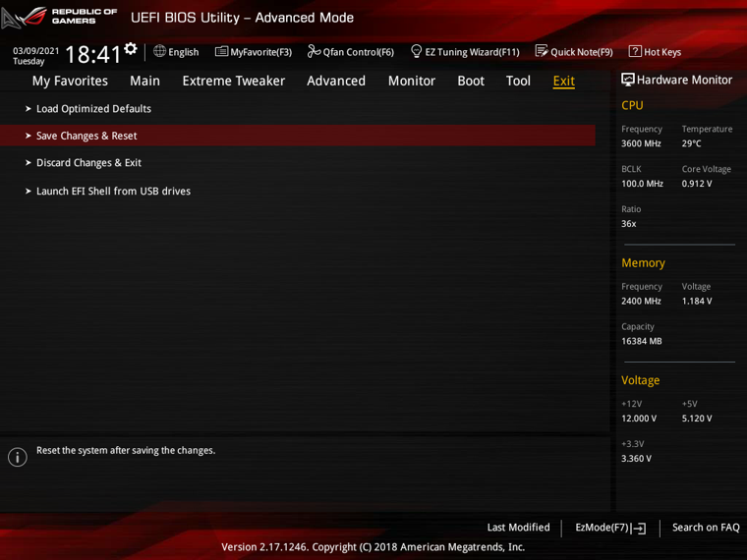Viewport: 747px width, 560px height.
Task: Change language via English label
Action: (x=184, y=52)
